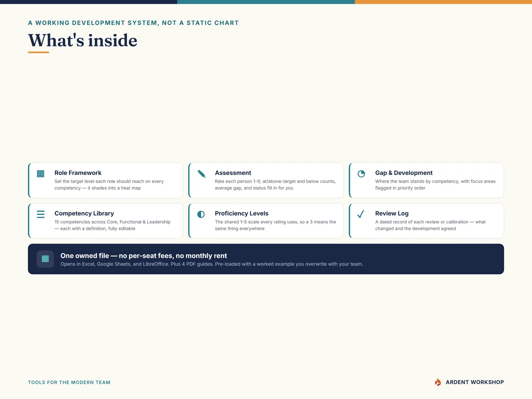The image size is (532, 399).
Task: Click the 'Set the target level each role' description
Action: pos(109,185)
